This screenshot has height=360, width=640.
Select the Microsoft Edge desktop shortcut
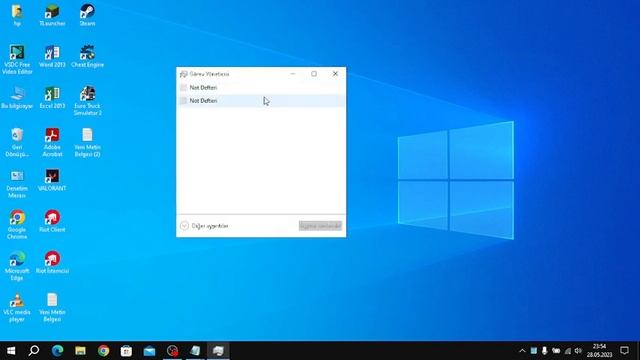click(x=17, y=266)
